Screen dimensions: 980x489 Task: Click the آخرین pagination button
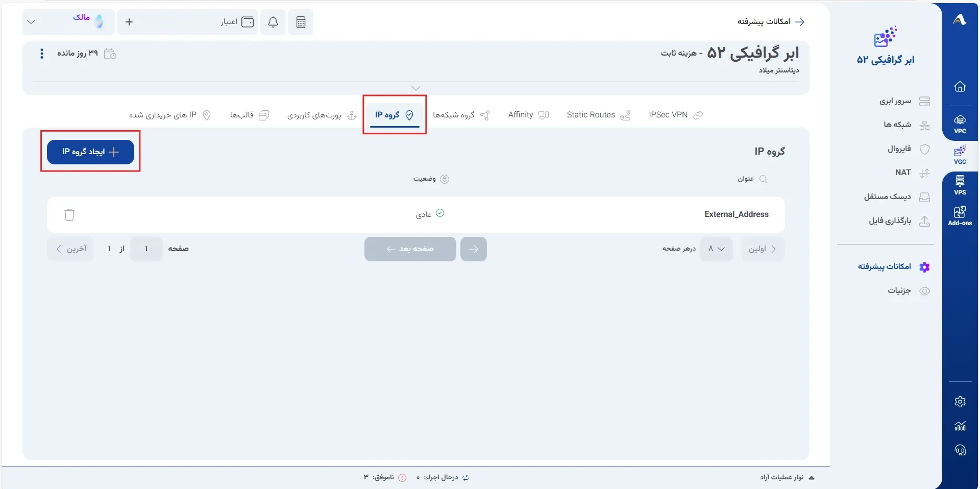[70, 249]
